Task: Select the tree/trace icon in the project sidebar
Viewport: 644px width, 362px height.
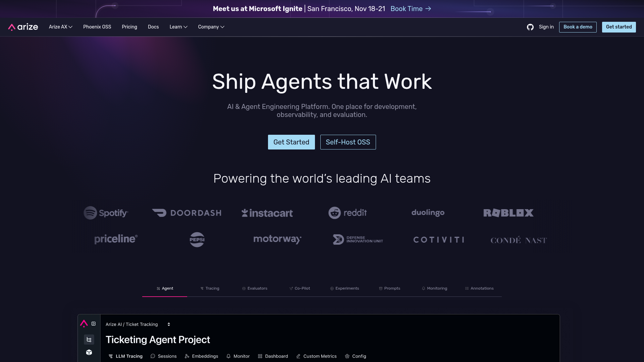Action: click(x=89, y=339)
